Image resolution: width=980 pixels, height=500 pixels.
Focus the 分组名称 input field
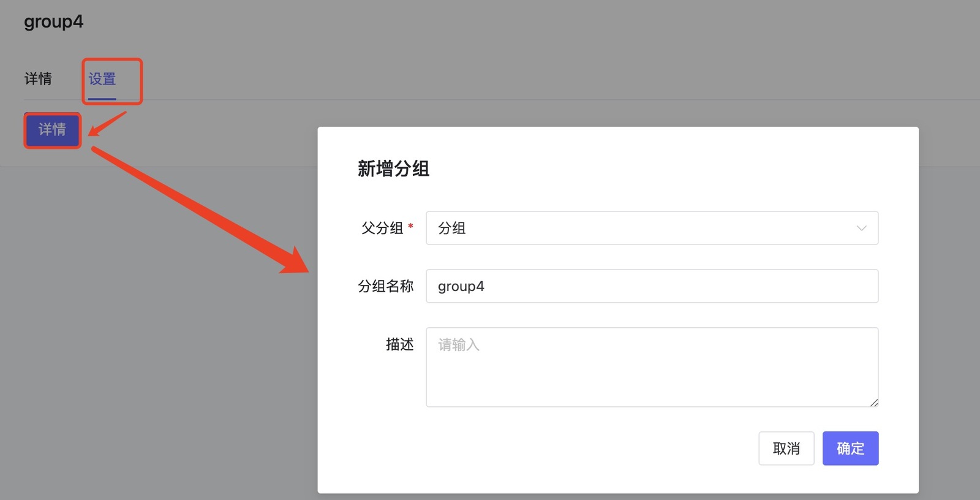click(x=651, y=286)
